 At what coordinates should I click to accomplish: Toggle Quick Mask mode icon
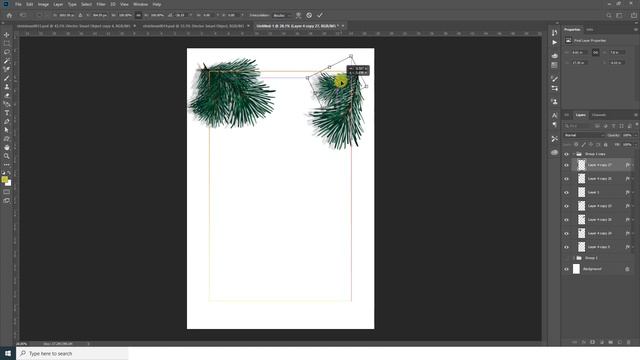click(x=7, y=192)
